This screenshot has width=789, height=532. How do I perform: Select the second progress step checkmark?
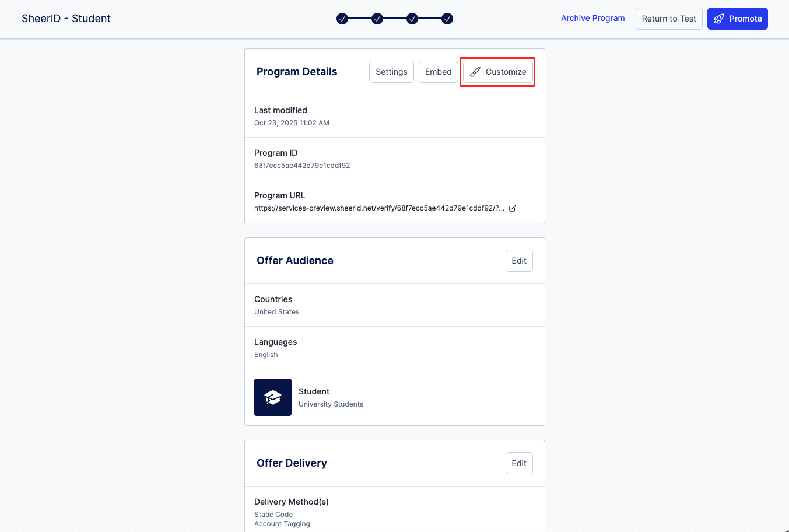point(377,19)
